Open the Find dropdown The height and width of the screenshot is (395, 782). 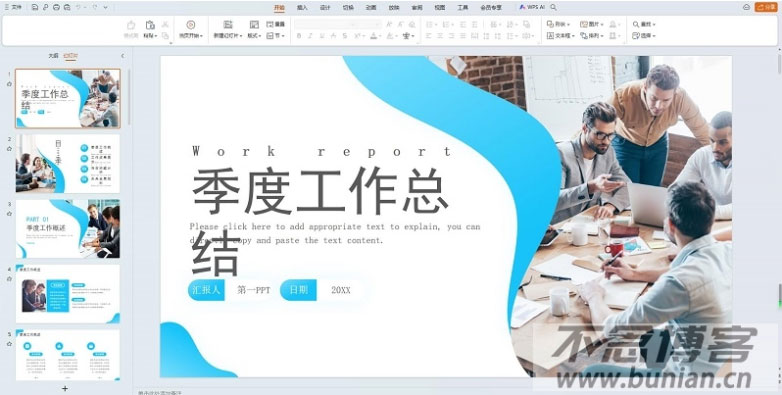point(644,24)
